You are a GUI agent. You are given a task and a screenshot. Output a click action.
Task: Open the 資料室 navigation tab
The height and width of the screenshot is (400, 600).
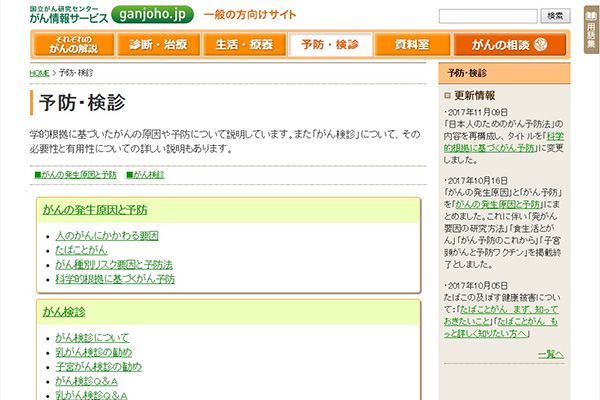point(412,45)
